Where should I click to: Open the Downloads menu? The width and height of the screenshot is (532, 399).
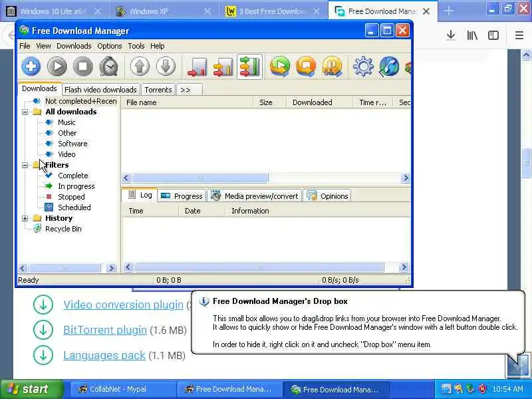click(x=74, y=46)
